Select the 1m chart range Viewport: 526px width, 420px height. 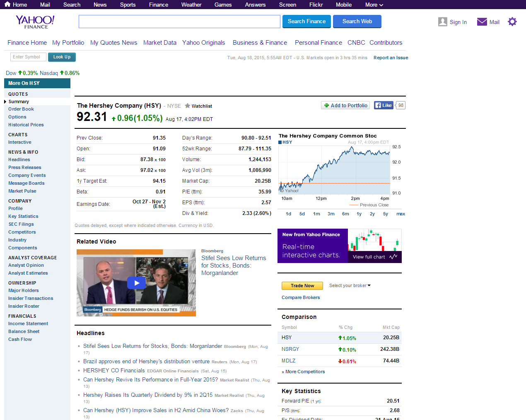coord(316,214)
